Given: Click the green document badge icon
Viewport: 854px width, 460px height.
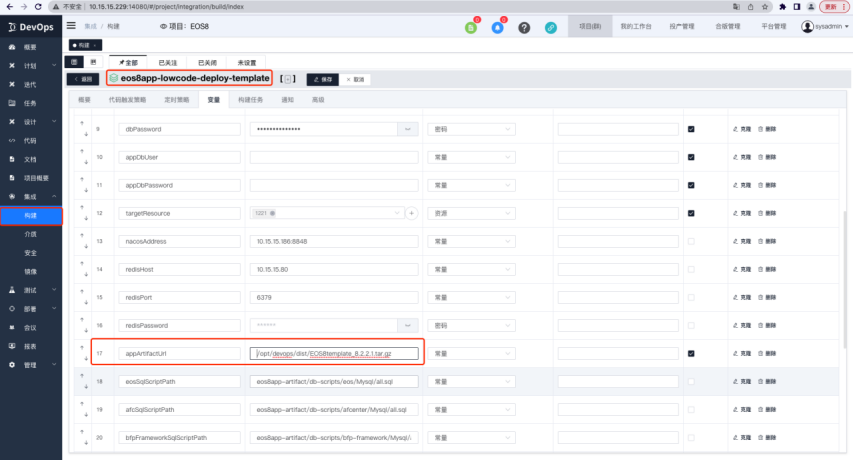Looking at the screenshot, I should [471, 27].
